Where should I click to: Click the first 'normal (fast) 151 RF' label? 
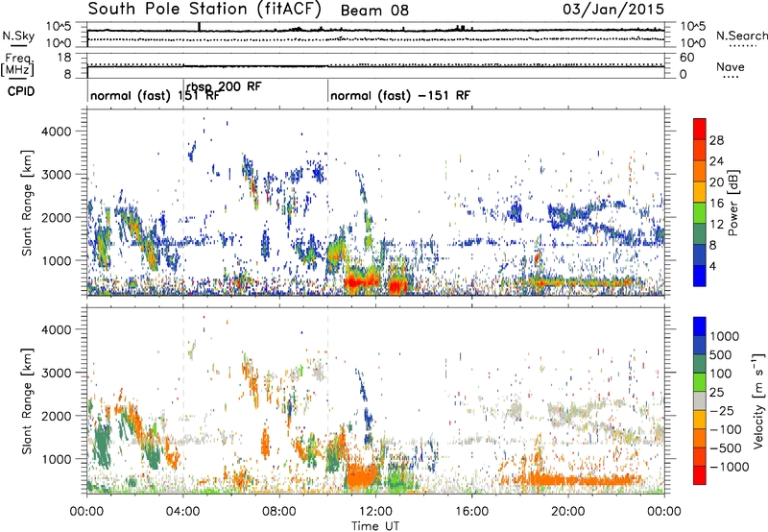click(x=155, y=95)
